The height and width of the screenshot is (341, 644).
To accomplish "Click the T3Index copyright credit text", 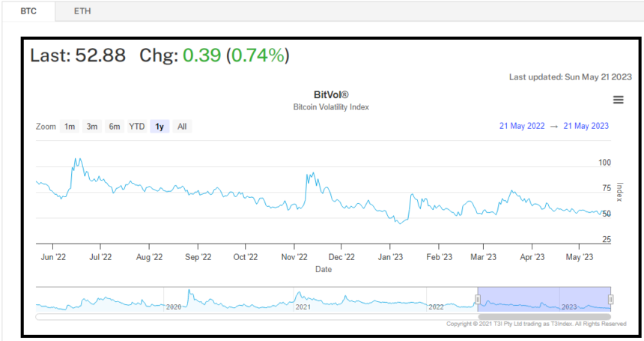I will 536,324.
